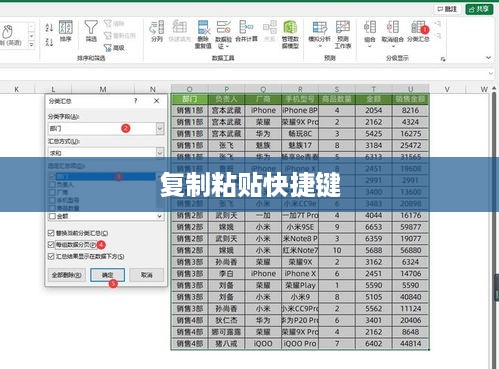This screenshot has height=369, width=499.
Task: Click the cell containing 魅族17
Action: [x=300, y=145]
